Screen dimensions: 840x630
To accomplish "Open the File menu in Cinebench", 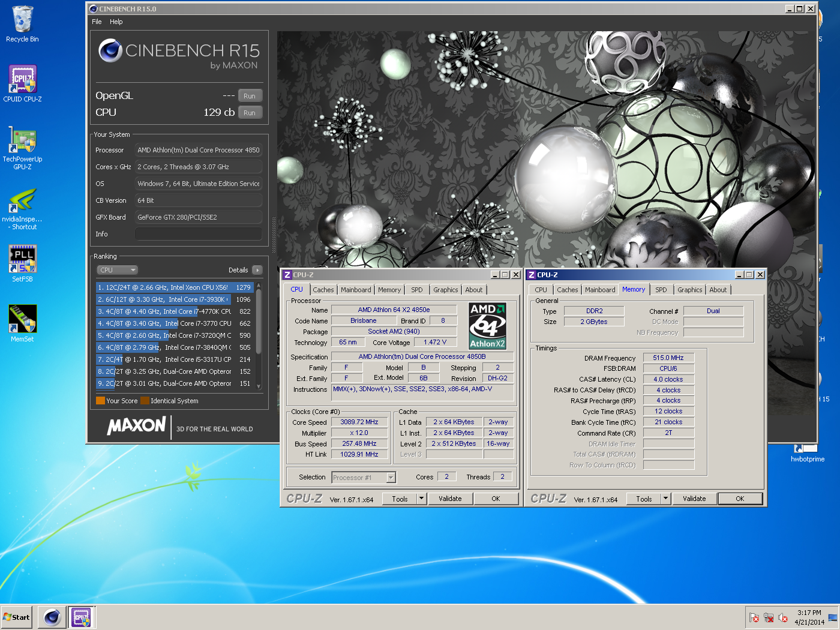I will point(97,22).
